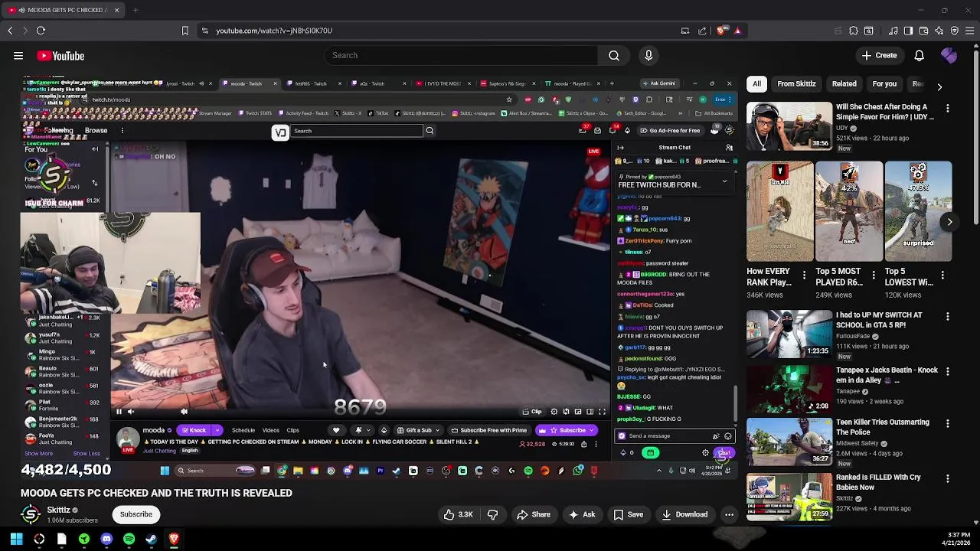Go to YouTube home via the logo
The height and width of the screenshot is (551, 980).
60,56
